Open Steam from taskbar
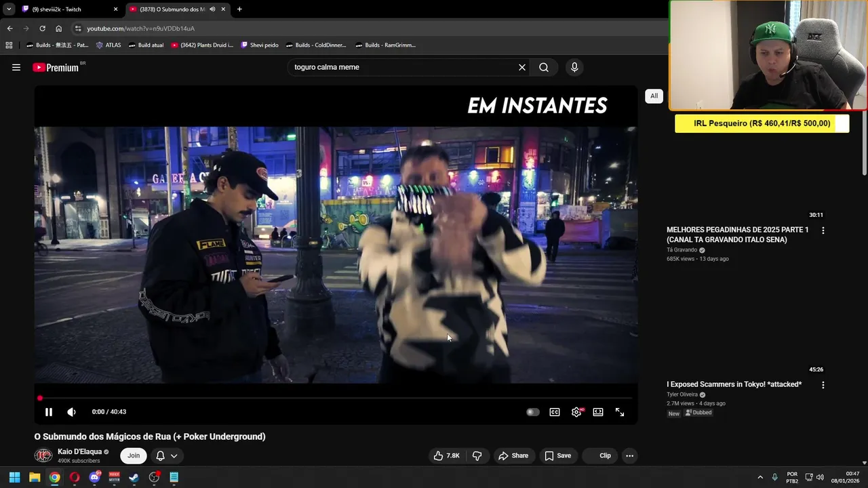This screenshot has width=868, height=488. click(x=134, y=477)
